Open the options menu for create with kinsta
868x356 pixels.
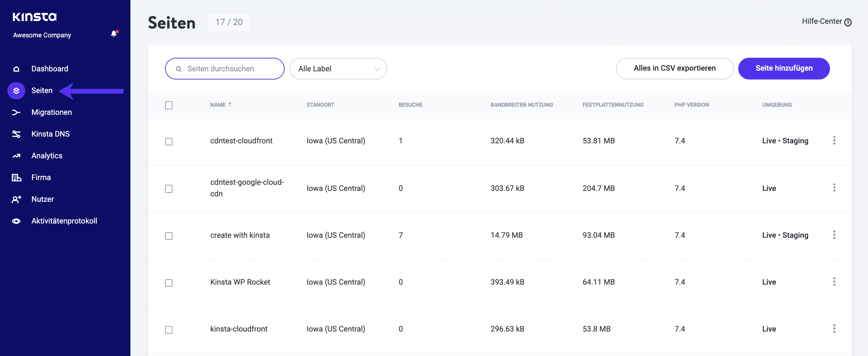(x=835, y=235)
